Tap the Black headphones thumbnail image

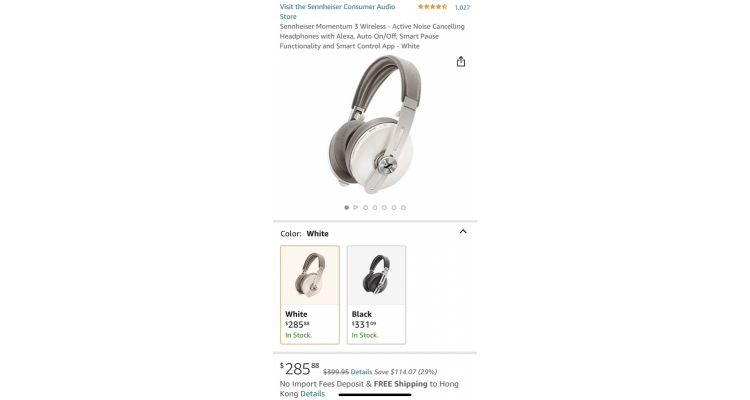(376, 275)
